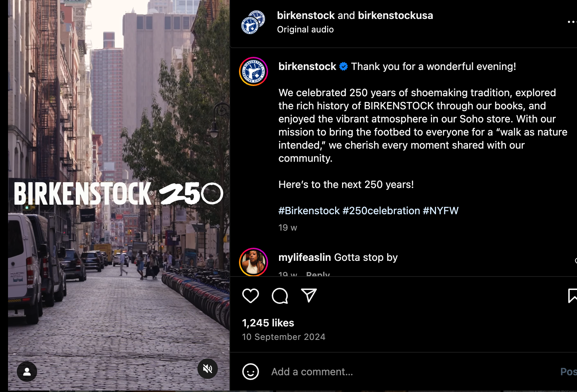577x392 pixels.
Task: Pause the Birkenstock 250 video
Action: (119, 195)
